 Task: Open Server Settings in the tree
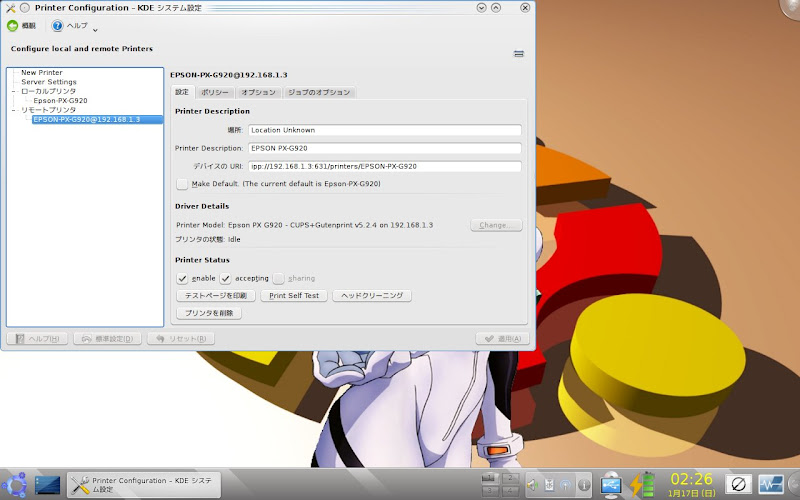(49, 82)
